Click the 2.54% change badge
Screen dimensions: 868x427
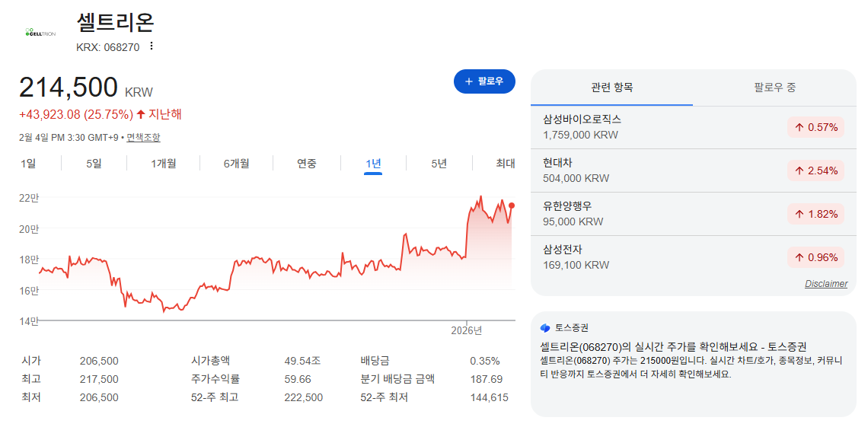(816, 170)
